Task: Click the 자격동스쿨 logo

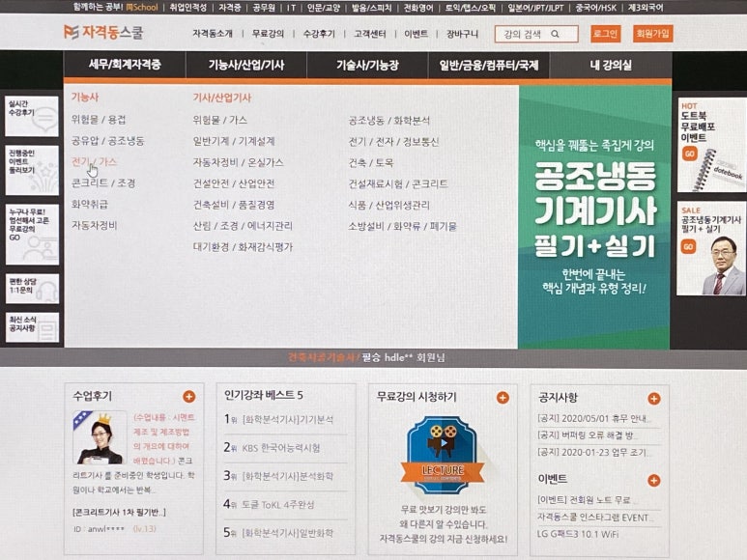Action: pos(103,33)
